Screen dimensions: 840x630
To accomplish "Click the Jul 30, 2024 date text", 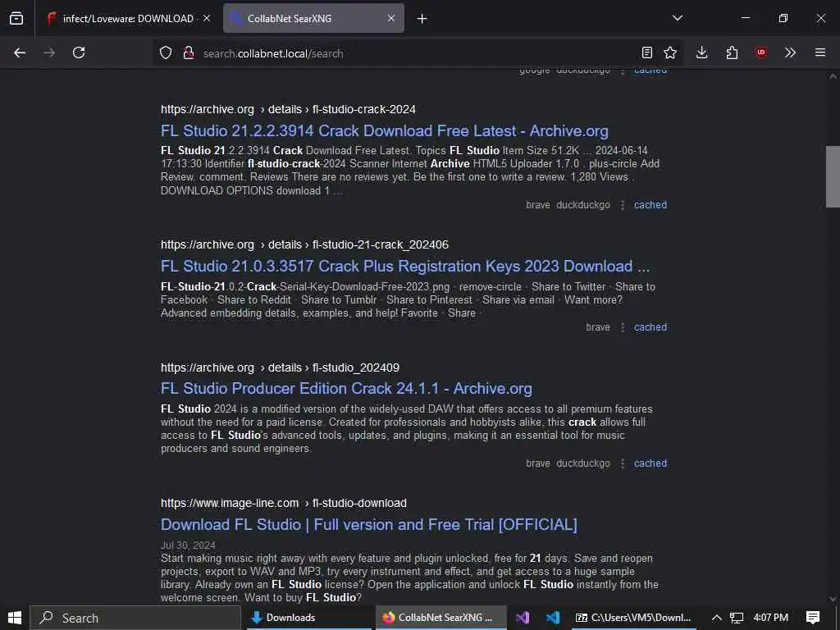I will (188, 546).
